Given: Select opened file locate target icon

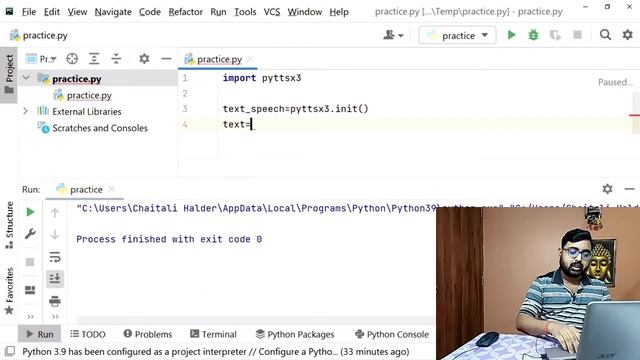Looking at the screenshot, I should pyautogui.click(x=72, y=59).
